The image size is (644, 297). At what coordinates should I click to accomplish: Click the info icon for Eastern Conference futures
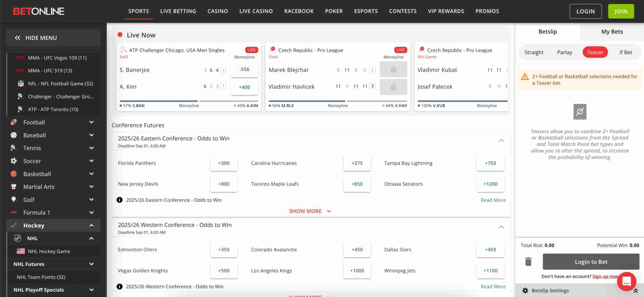point(119,200)
